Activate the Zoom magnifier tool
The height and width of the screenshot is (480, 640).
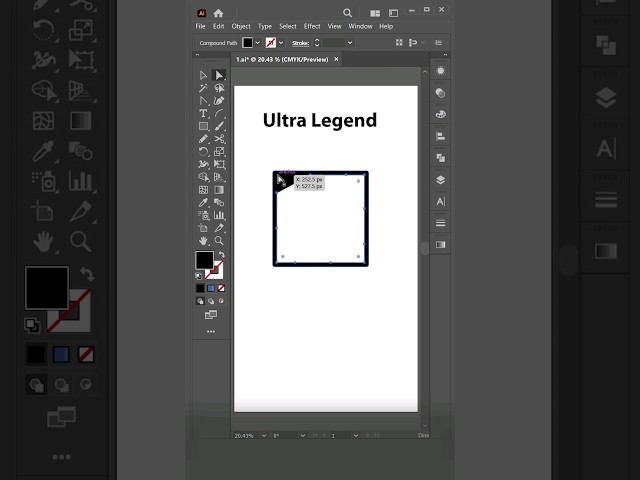[x=219, y=241]
